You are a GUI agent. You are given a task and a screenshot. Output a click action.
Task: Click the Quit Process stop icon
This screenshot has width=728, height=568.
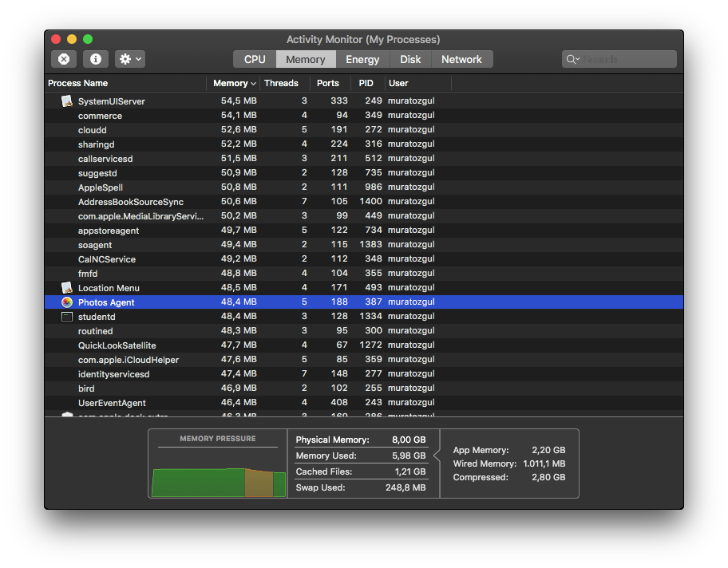tap(64, 59)
